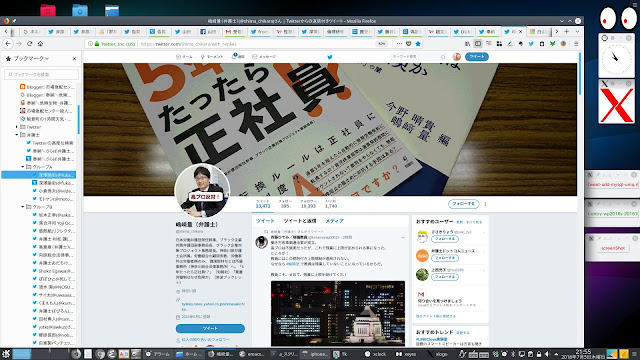640x360 pixels.
Task: Open Twitter メッセージ nav item
Action: [x=264, y=57]
